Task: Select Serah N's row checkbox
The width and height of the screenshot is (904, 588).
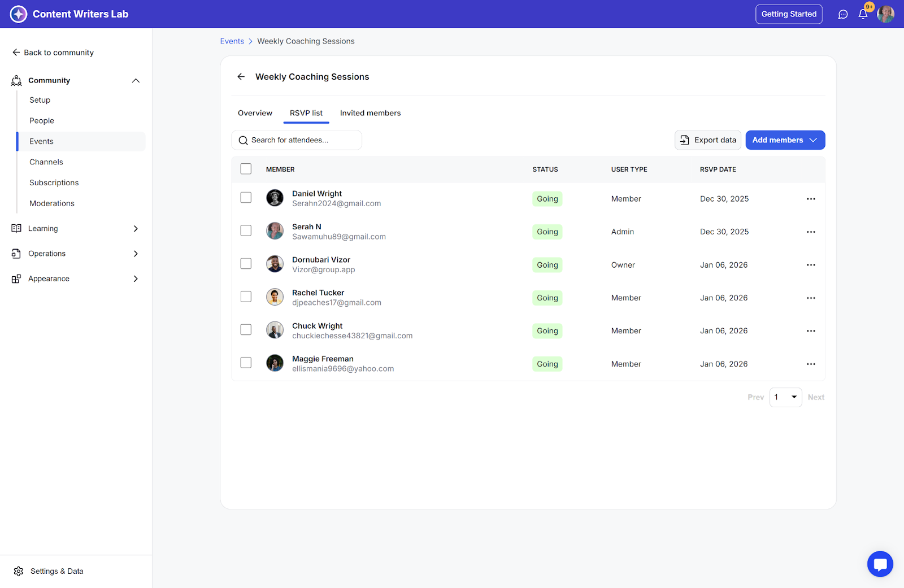Action: click(246, 230)
